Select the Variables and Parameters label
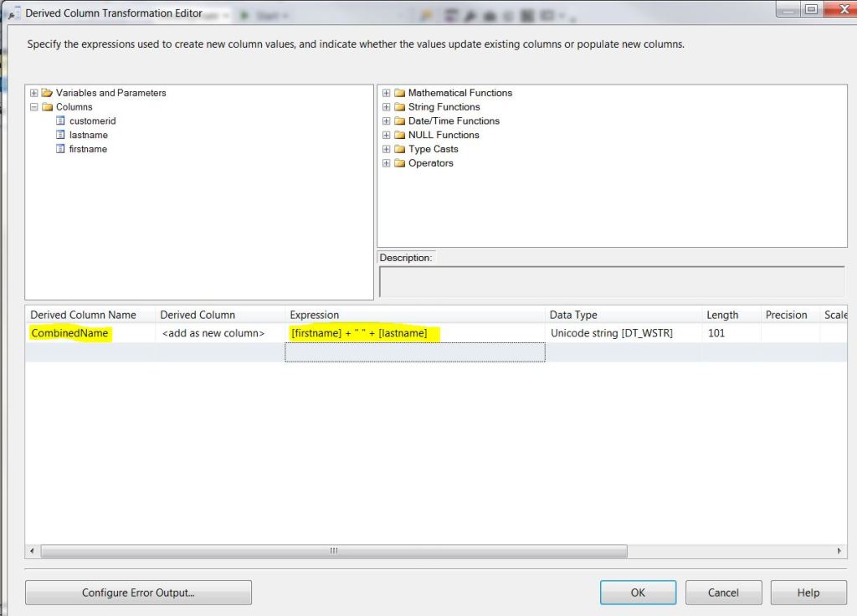Image resolution: width=857 pixels, height=616 pixels. [111, 93]
